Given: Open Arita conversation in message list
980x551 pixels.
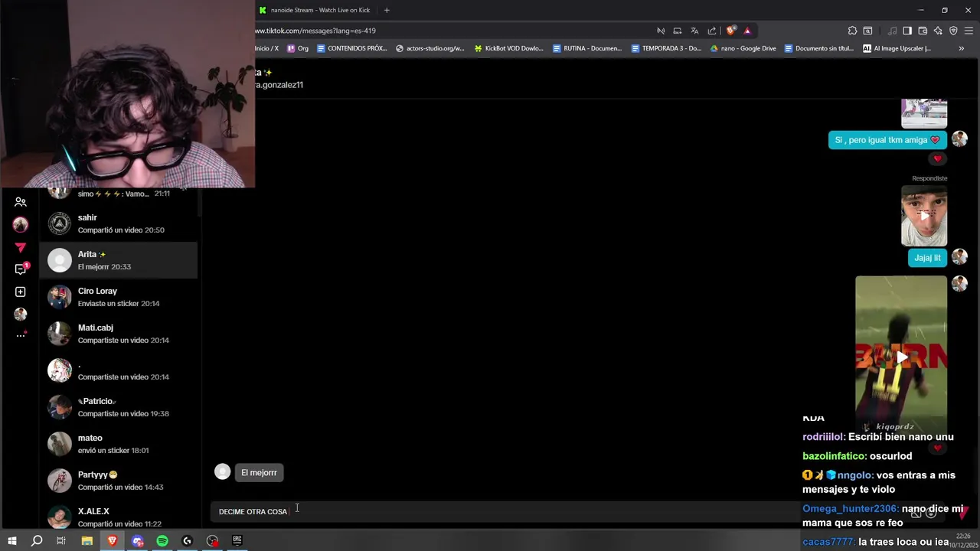Looking at the screenshot, I should click(119, 260).
